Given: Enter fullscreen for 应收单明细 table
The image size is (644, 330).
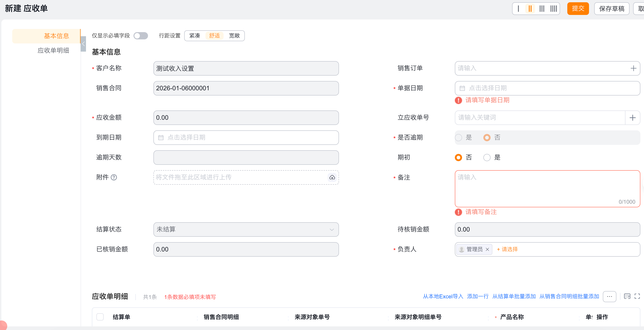Looking at the screenshot, I should click(x=637, y=296).
